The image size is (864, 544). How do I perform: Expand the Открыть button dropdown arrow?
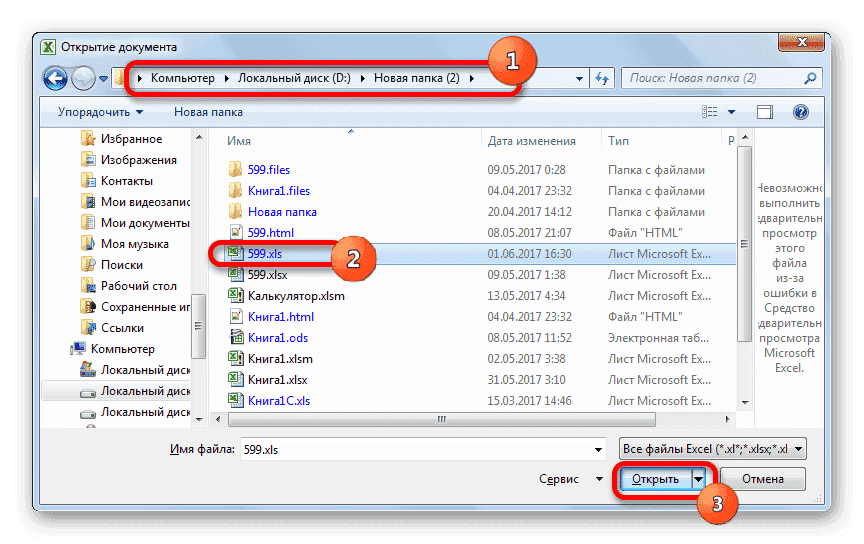698,479
